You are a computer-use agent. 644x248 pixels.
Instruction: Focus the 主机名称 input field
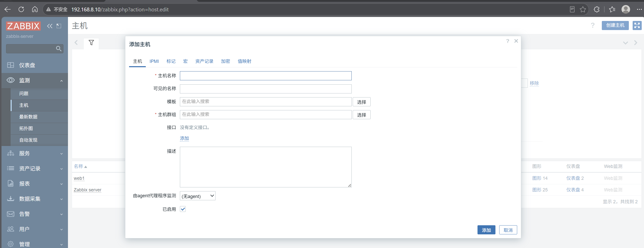[x=266, y=76]
